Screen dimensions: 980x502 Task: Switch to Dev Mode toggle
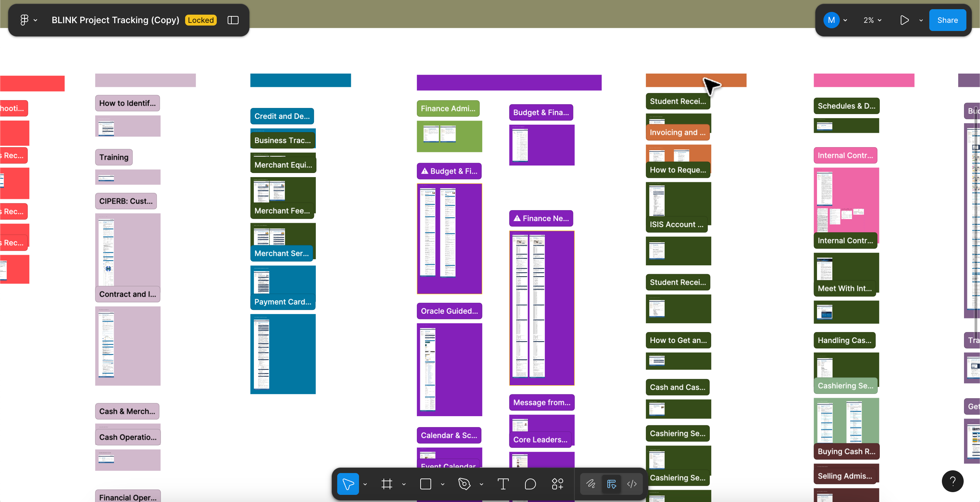pyautogui.click(x=632, y=484)
